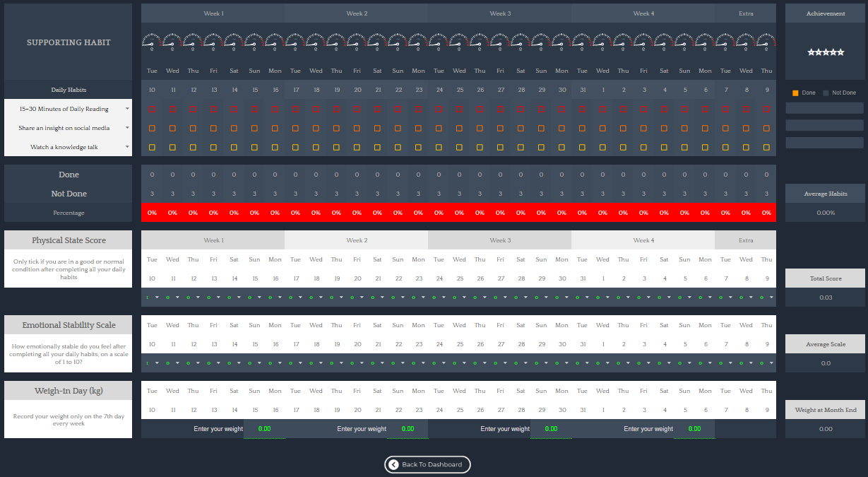Click the gauge icon above Tuesday the 31st

(x=582, y=42)
